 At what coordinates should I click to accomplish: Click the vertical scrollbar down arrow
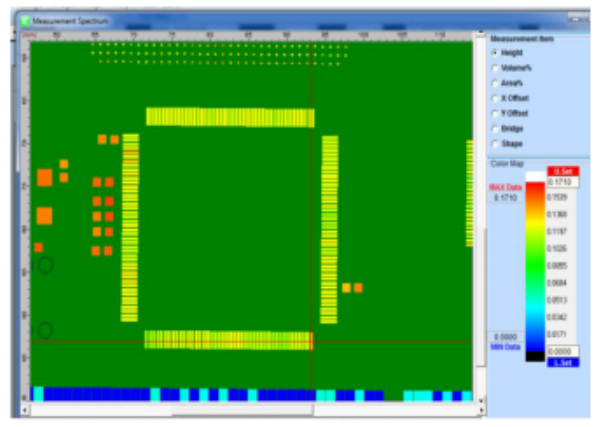tap(481, 400)
